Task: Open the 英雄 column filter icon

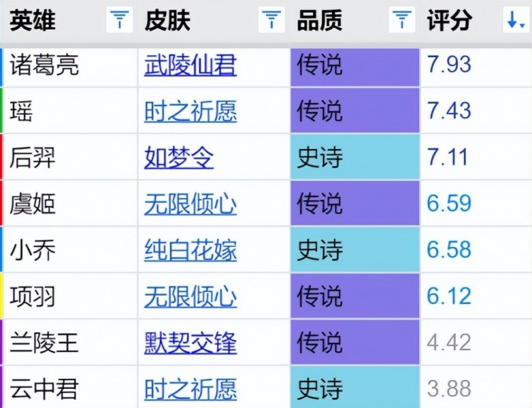Action: (119, 21)
